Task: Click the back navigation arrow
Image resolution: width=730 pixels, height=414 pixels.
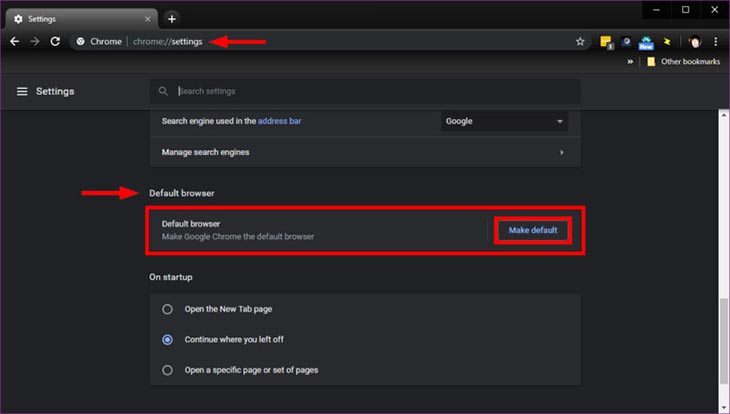Action: tap(14, 41)
